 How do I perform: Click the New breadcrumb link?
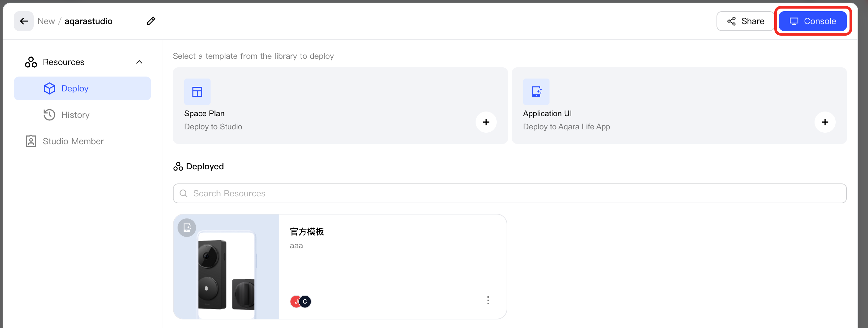click(46, 21)
